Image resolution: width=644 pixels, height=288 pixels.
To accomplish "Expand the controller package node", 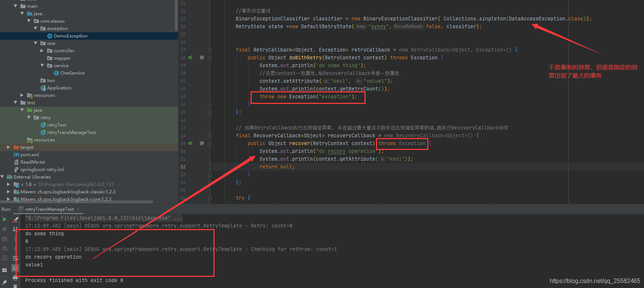I will (x=42, y=50).
